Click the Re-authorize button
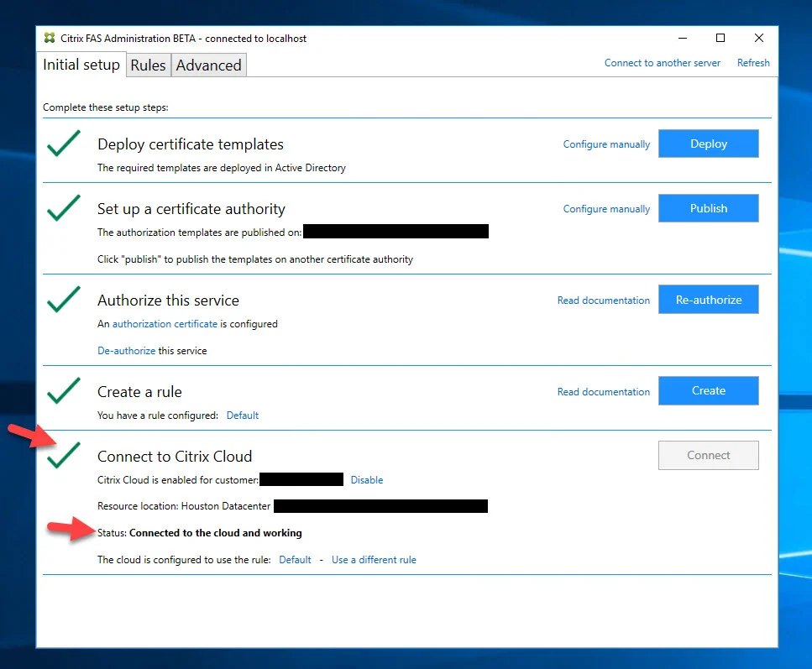 (709, 300)
